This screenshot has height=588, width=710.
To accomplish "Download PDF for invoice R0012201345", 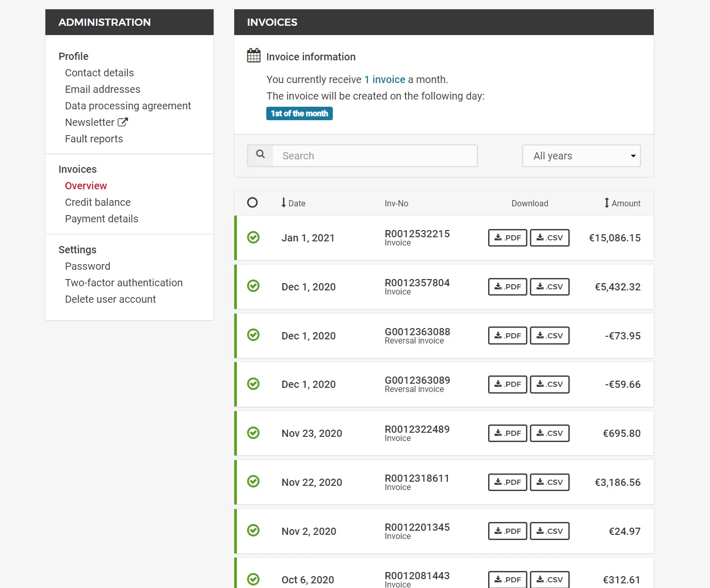I will [x=508, y=531].
